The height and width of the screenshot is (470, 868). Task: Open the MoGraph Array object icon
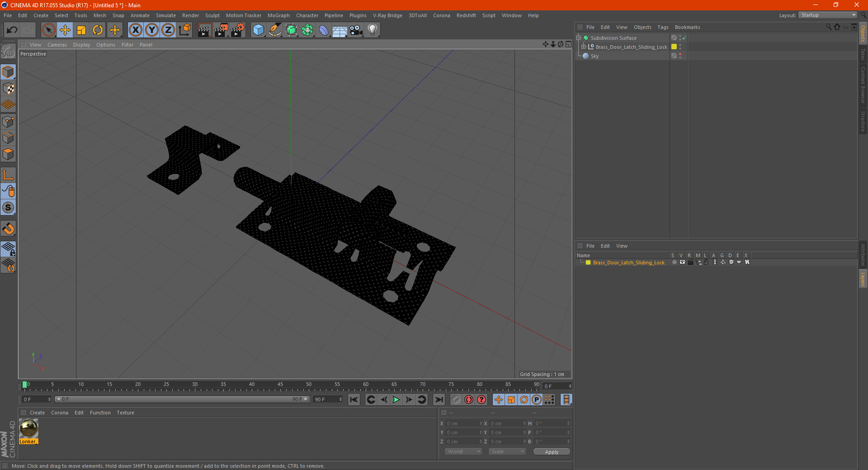pyautogui.click(x=307, y=30)
